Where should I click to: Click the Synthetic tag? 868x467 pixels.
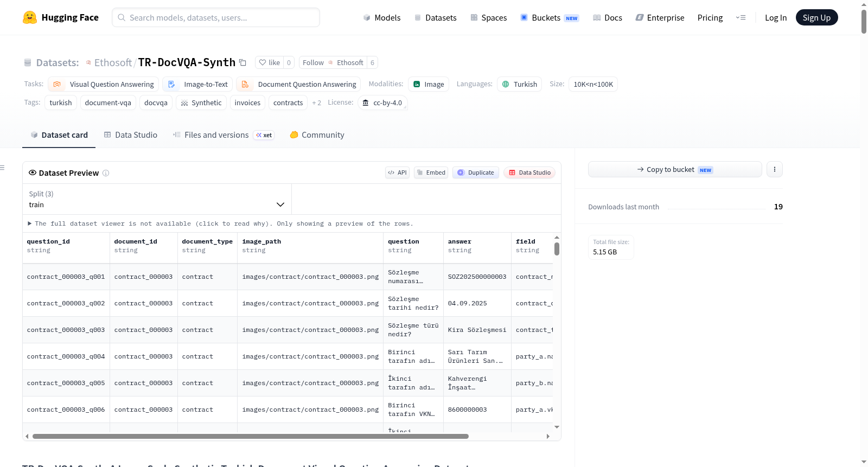click(201, 103)
